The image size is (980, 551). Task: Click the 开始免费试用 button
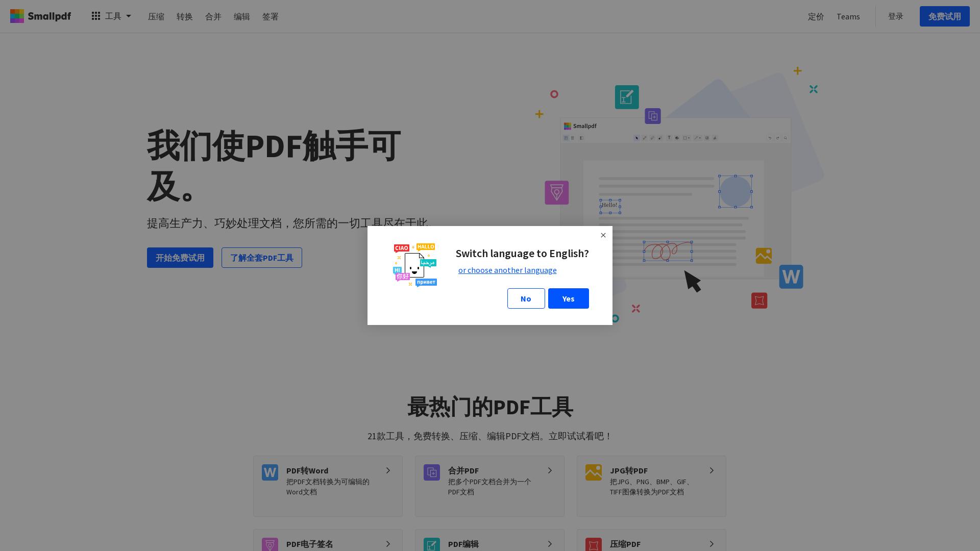[180, 258]
